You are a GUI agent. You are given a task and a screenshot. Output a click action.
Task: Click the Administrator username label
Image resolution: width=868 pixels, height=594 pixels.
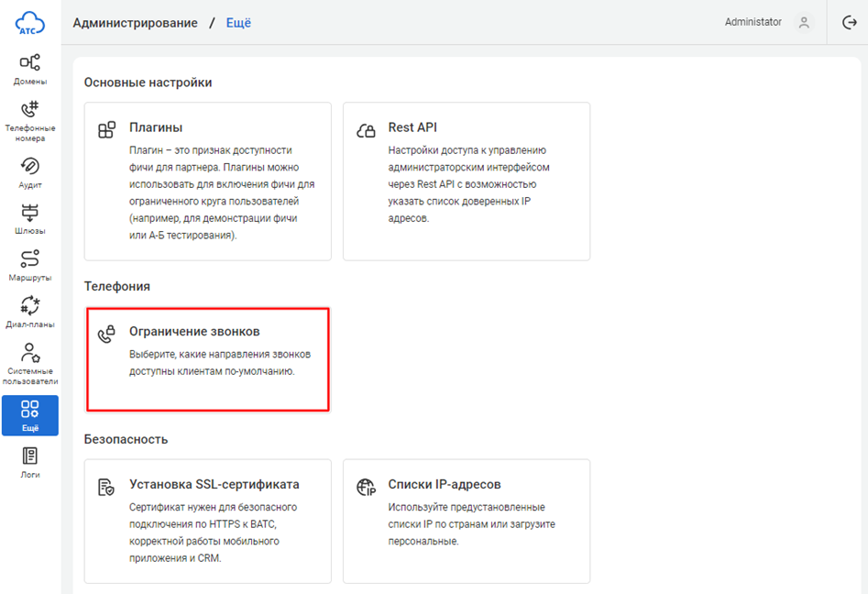pos(753,22)
